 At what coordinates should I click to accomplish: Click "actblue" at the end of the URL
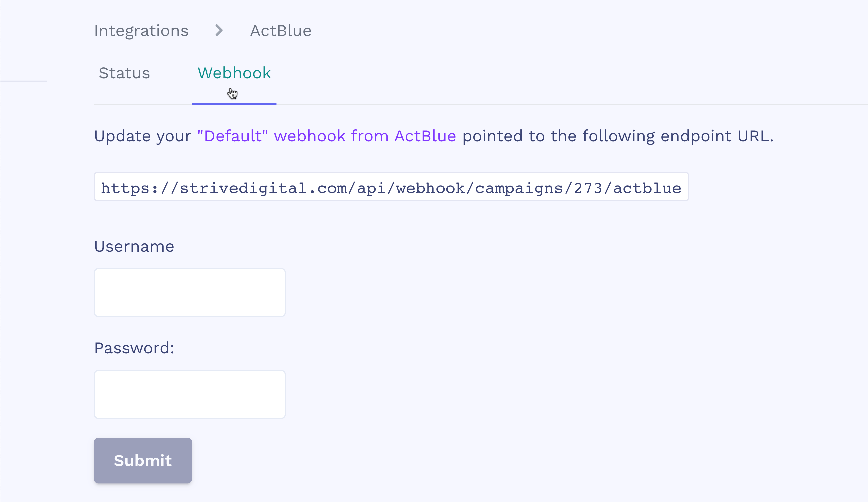[x=647, y=188]
